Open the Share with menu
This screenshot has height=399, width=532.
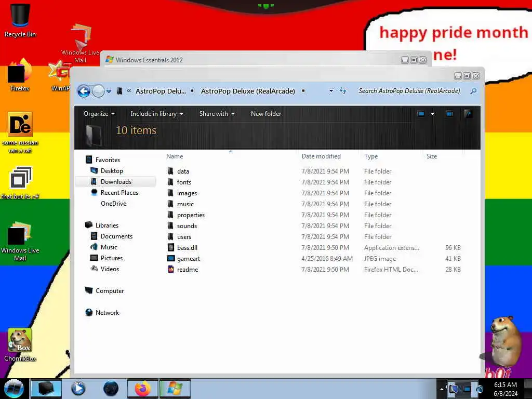(217, 114)
